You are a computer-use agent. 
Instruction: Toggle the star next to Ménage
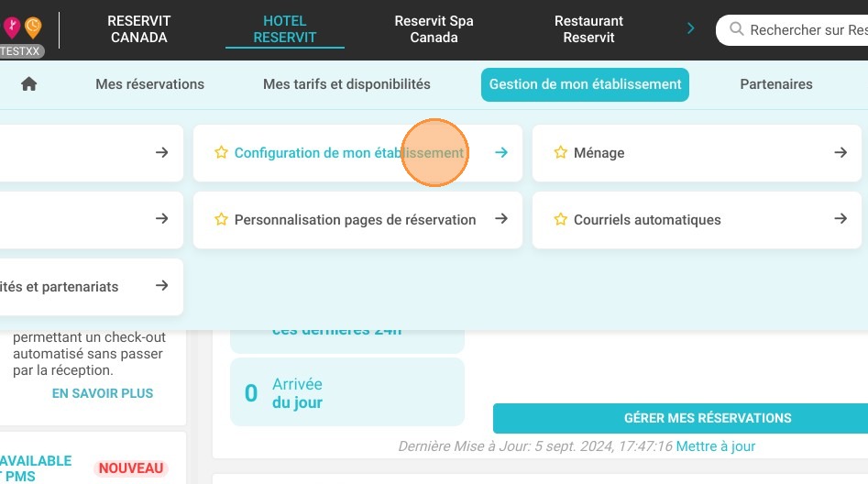pyautogui.click(x=560, y=152)
